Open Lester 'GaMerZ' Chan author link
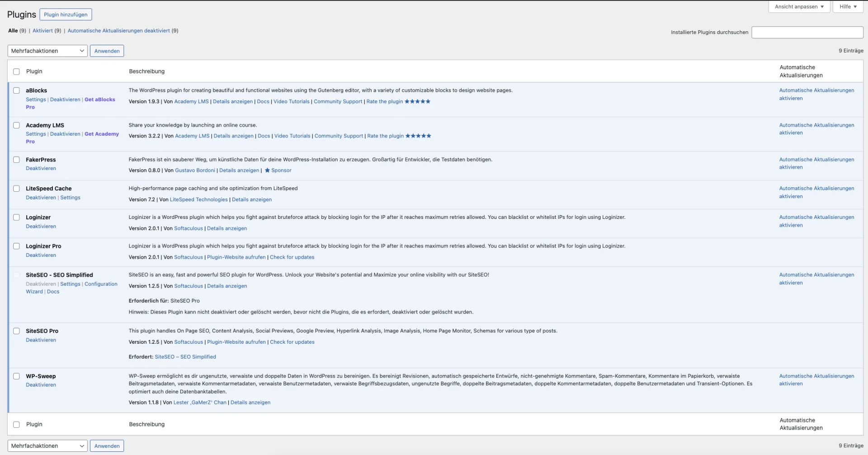868x455 pixels. (200, 403)
